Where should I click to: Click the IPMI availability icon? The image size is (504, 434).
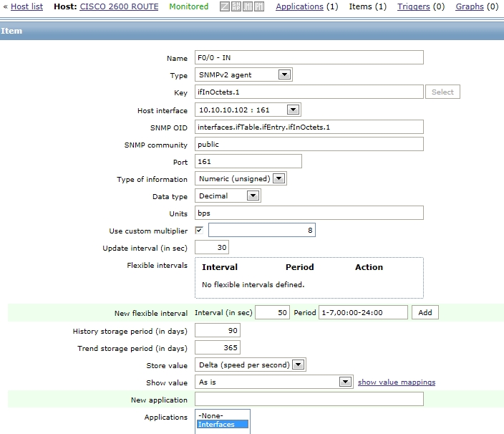click(x=259, y=6)
